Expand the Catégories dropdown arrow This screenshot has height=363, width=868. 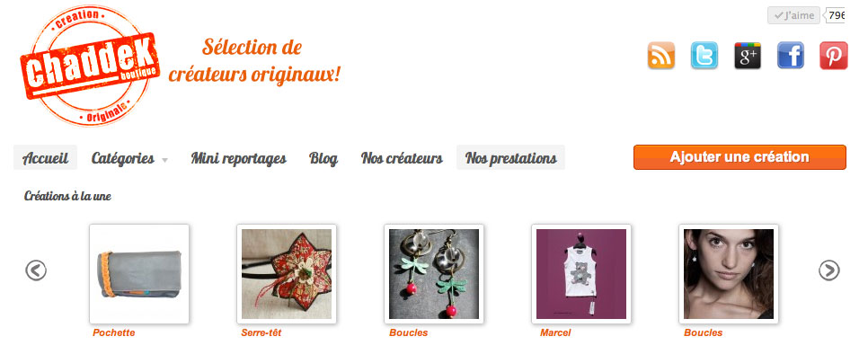pyautogui.click(x=164, y=161)
